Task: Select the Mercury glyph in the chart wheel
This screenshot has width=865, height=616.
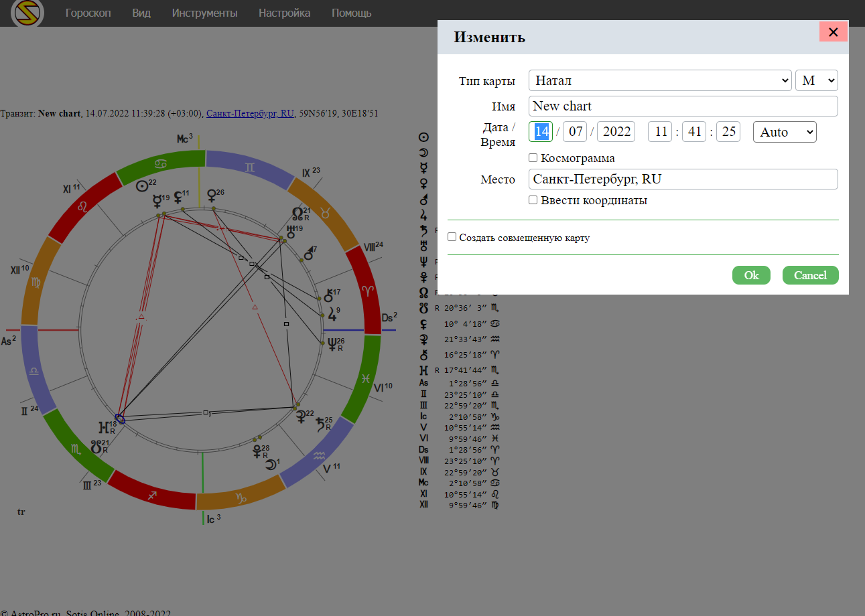Action: 157,200
